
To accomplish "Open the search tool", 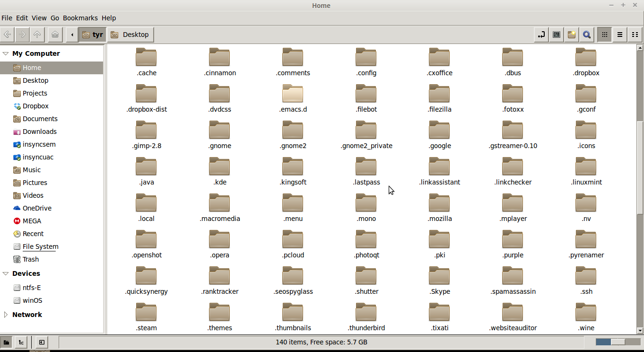I will pyautogui.click(x=587, y=35).
